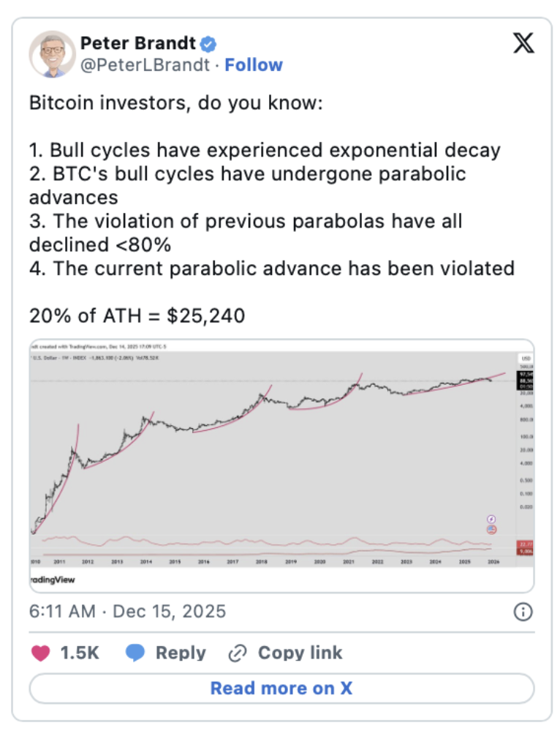Click the copy link chain icon

[238, 653]
